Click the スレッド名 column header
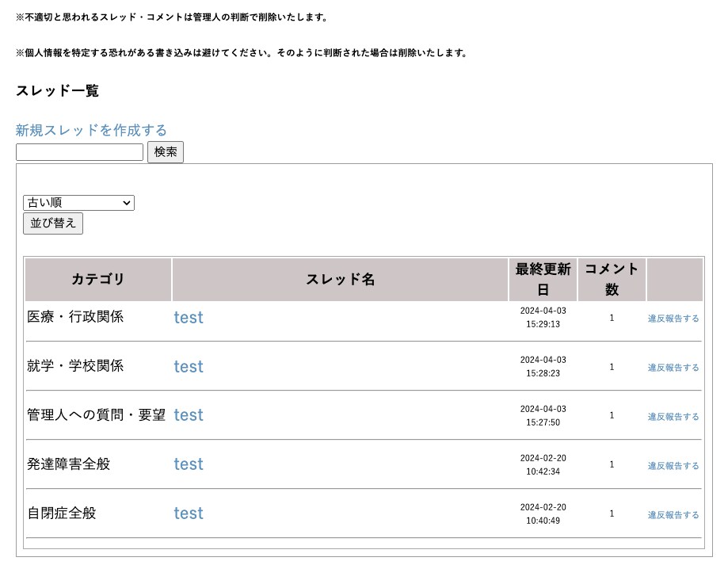Viewport: 728px width, 565px height. [340, 280]
